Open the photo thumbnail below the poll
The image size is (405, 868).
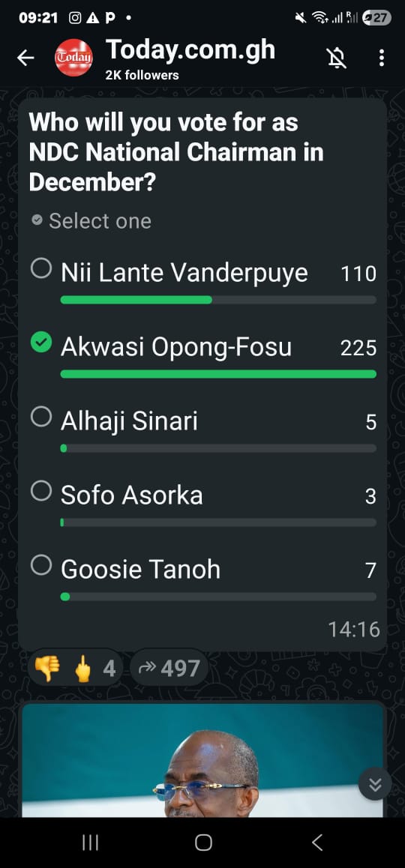(x=202, y=759)
